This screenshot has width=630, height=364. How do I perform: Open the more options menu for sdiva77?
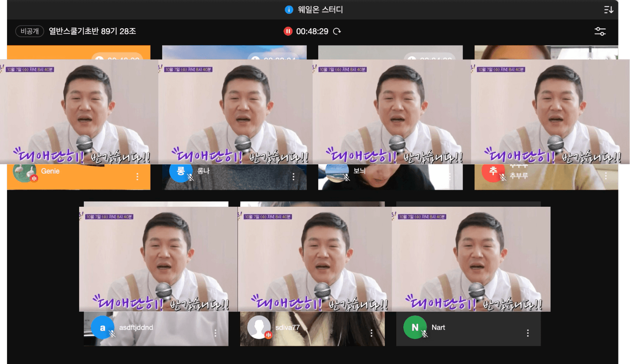[x=371, y=333]
